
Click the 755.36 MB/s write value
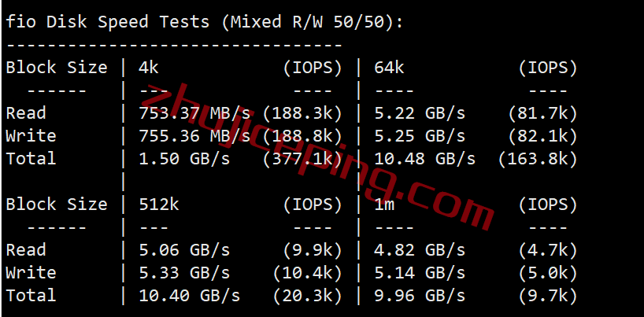(194, 136)
